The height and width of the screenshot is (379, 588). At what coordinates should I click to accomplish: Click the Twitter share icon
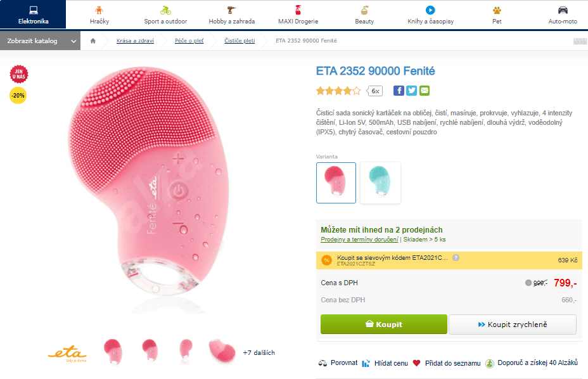coord(411,91)
